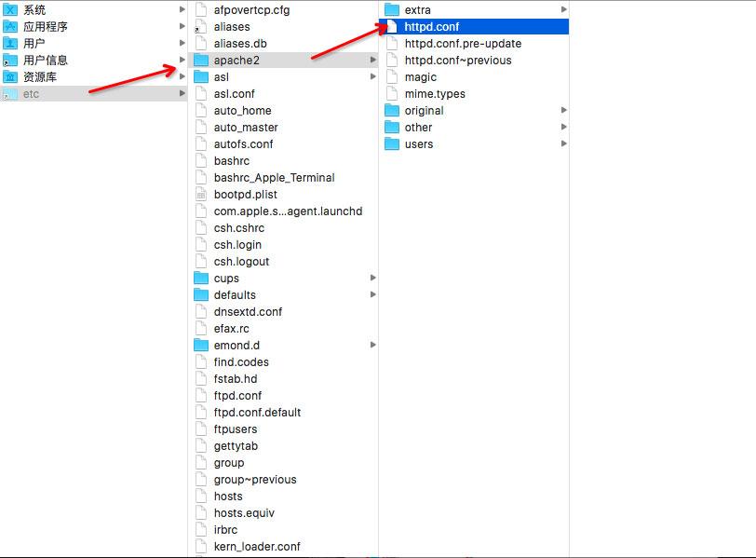Click the hosts file icon
This screenshot has width=756, height=558.
point(201,497)
